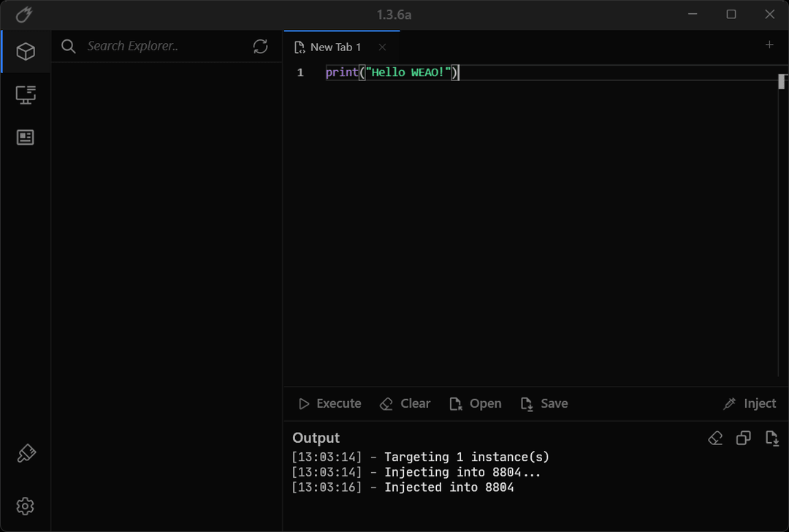Open a script file
This screenshot has width=789, height=532.
(476, 403)
